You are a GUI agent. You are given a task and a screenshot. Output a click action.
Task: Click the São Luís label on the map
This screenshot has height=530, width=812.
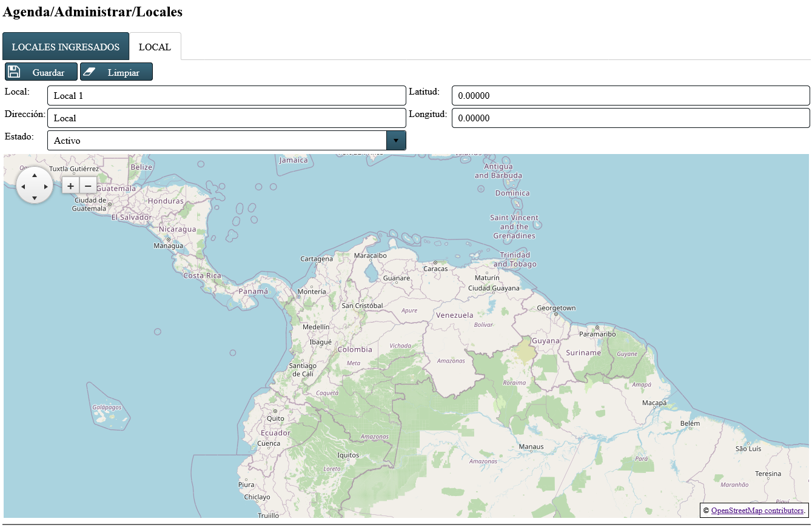coord(748,449)
